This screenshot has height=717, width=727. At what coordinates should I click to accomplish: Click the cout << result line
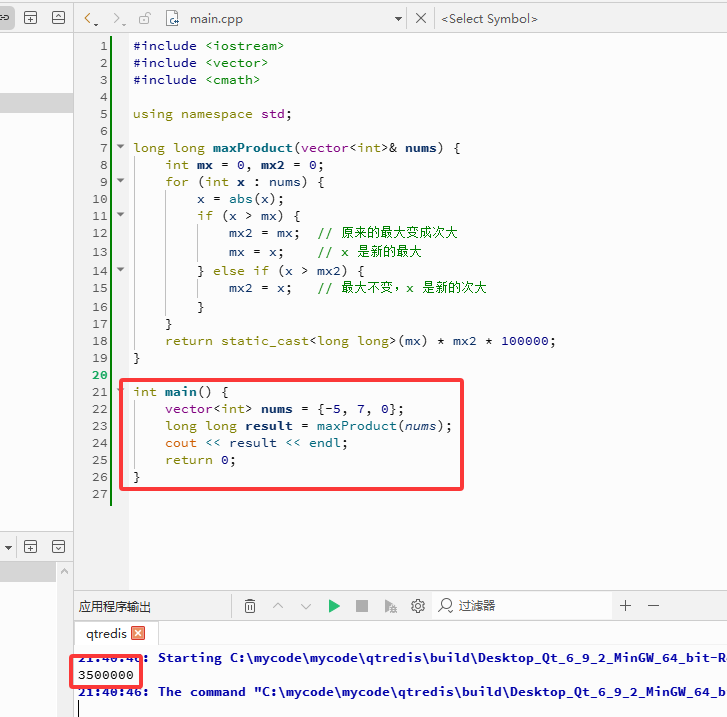(x=256, y=443)
